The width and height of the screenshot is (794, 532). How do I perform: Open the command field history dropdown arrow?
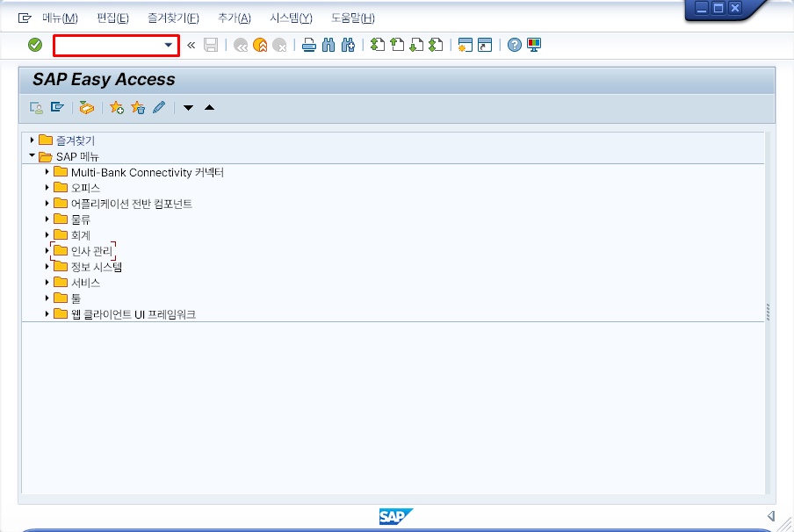169,45
